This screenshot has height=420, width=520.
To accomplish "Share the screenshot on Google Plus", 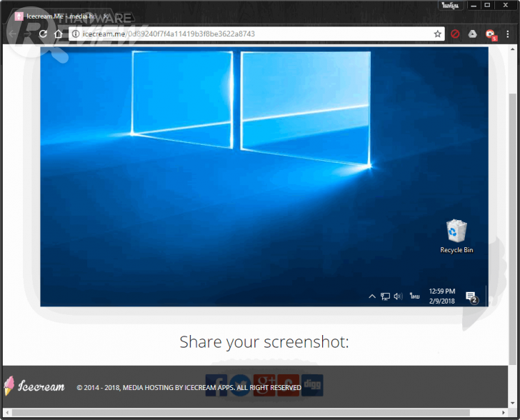I will [264, 385].
